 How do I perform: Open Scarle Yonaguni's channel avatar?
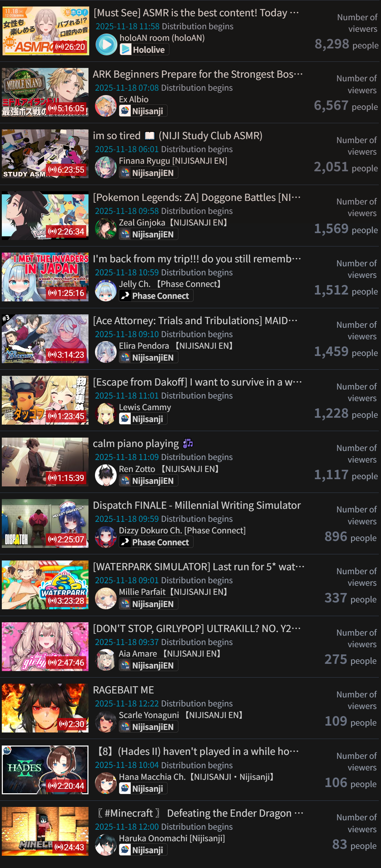tap(106, 721)
